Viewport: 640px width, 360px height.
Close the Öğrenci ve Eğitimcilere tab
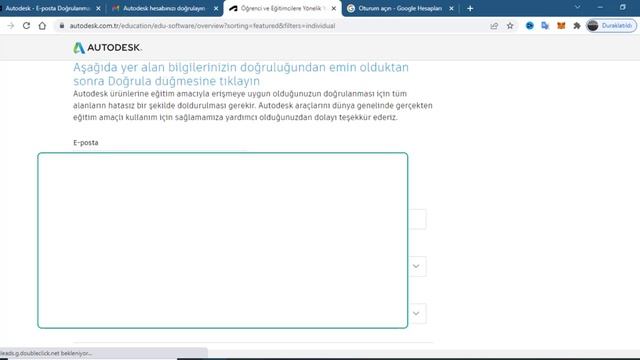point(333,8)
